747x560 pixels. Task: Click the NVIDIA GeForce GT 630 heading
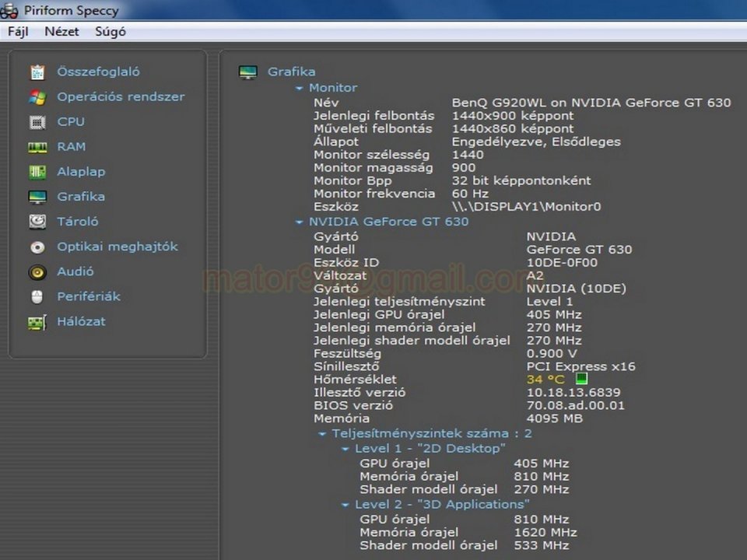pyautogui.click(x=389, y=222)
